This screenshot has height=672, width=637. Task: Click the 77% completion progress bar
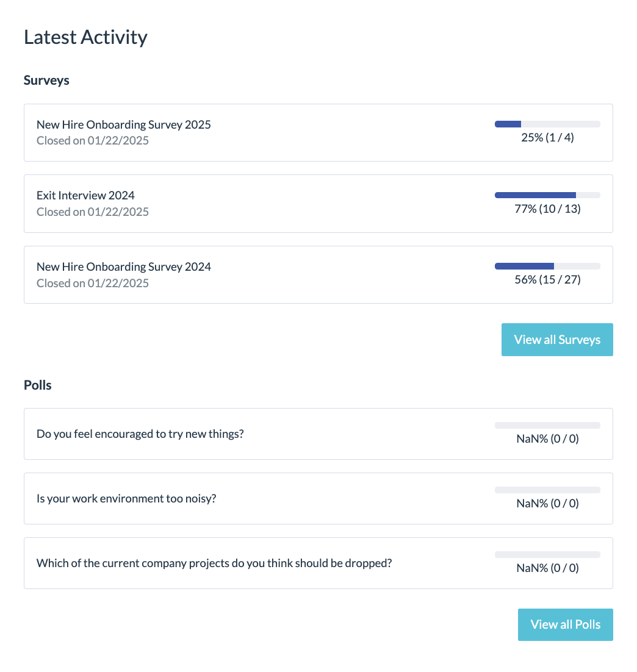[x=547, y=195]
